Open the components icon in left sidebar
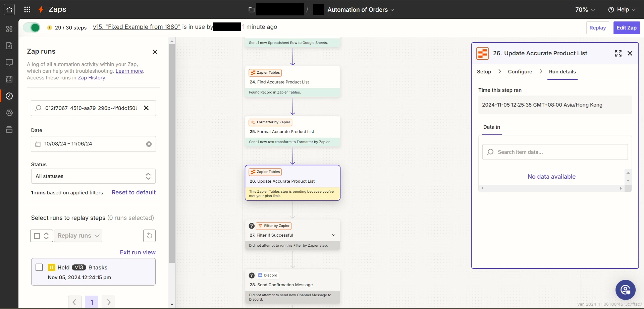Screen dimensions: 644x309 (9, 29)
